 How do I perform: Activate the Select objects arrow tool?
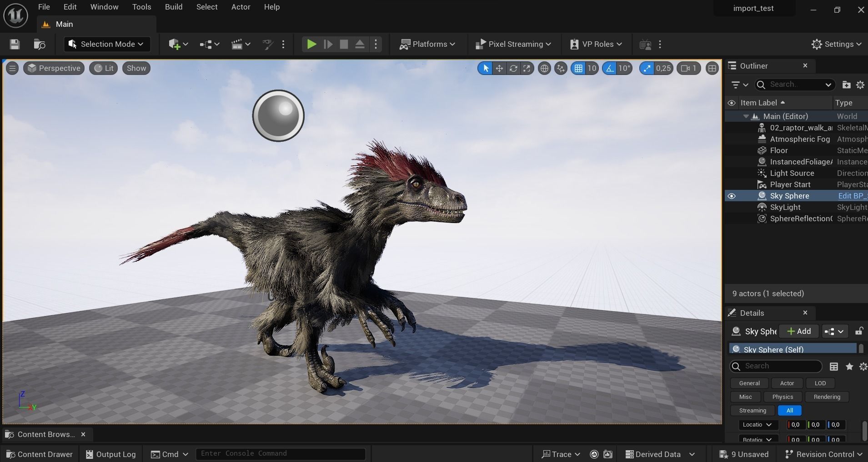[x=486, y=68]
